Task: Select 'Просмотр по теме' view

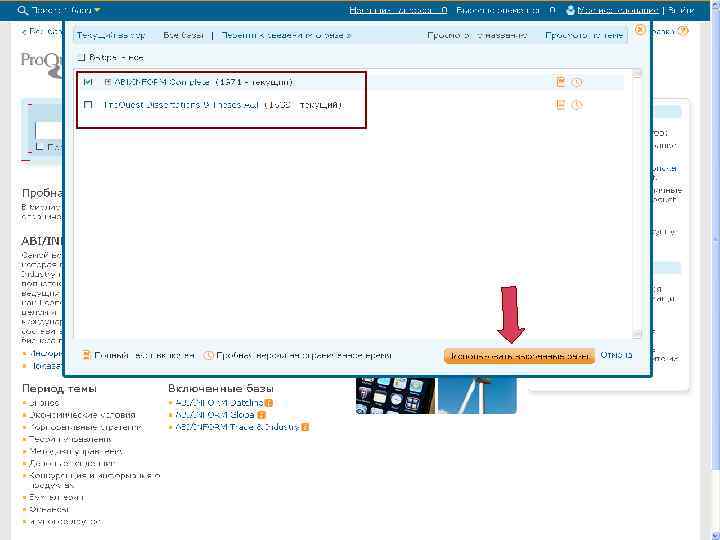Action: tap(584, 35)
